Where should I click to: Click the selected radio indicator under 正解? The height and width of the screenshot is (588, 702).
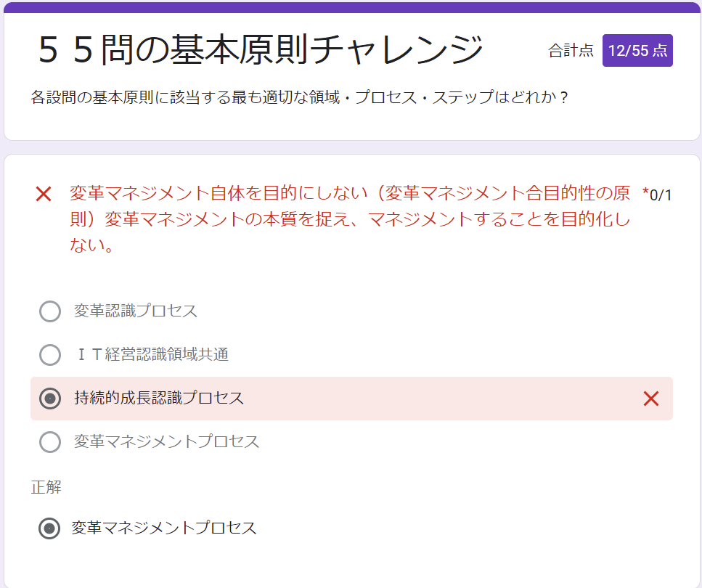(50, 528)
